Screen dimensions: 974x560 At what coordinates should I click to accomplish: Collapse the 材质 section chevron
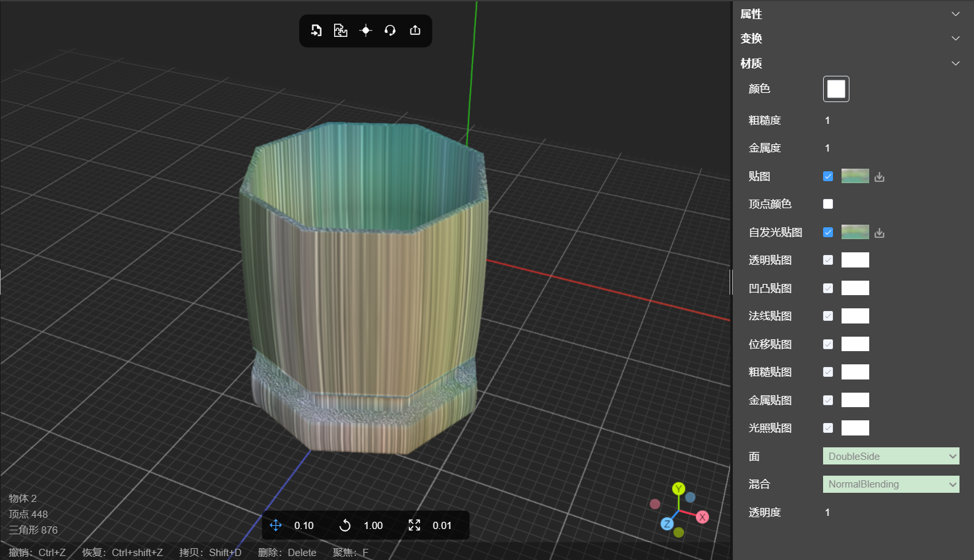956,63
